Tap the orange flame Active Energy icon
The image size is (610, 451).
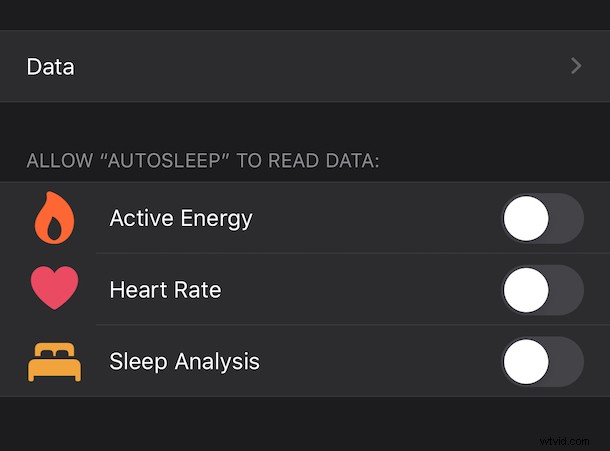click(x=54, y=218)
